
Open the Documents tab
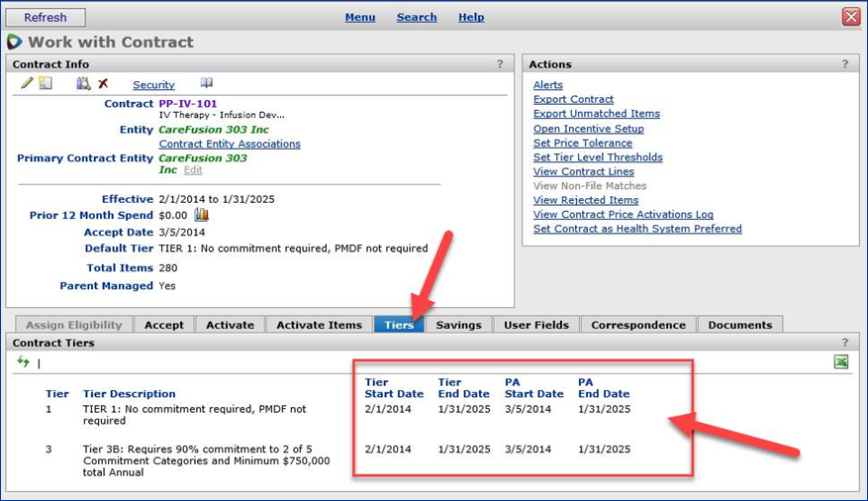point(739,325)
